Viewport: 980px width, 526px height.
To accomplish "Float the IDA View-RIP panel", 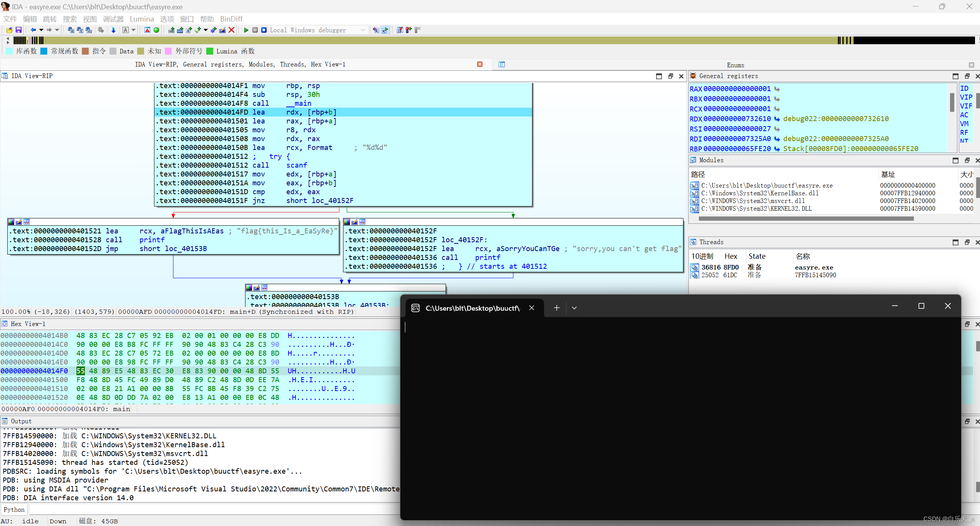I will tap(670, 76).
